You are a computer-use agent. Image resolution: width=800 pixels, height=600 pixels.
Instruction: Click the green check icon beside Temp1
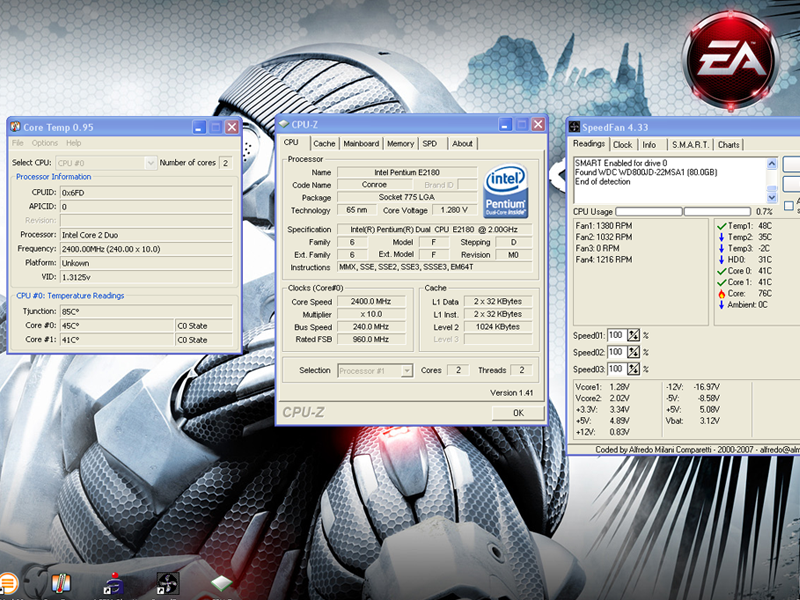tap(721, 226)
